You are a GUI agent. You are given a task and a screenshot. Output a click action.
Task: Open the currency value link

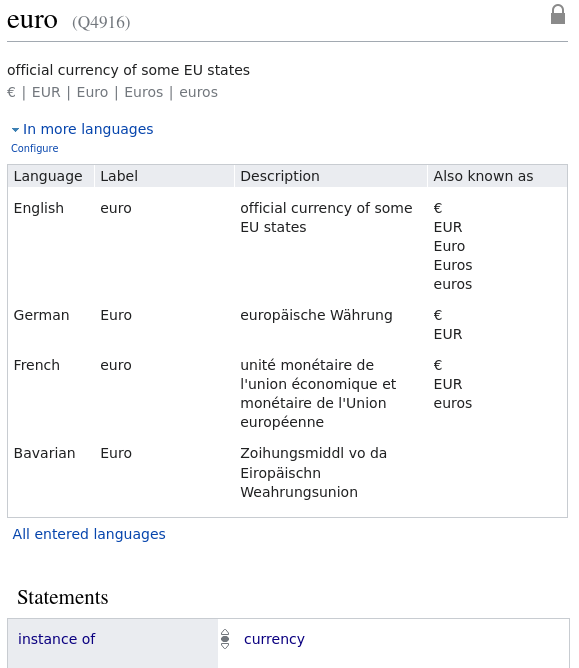(x=274, y=639)
